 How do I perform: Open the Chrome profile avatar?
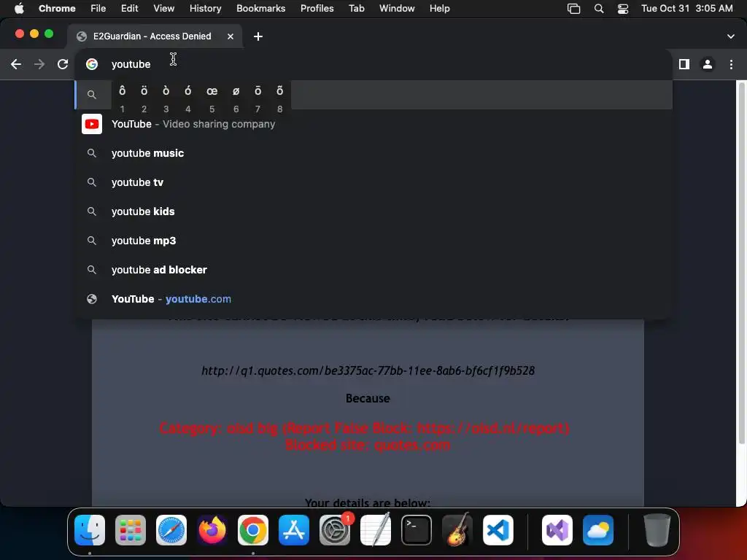click(708, 64)
